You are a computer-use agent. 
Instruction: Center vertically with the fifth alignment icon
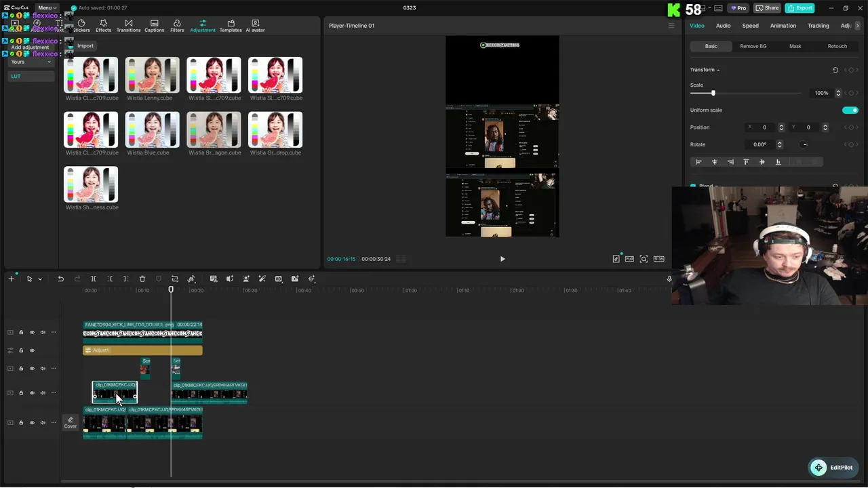click(762, 162)
